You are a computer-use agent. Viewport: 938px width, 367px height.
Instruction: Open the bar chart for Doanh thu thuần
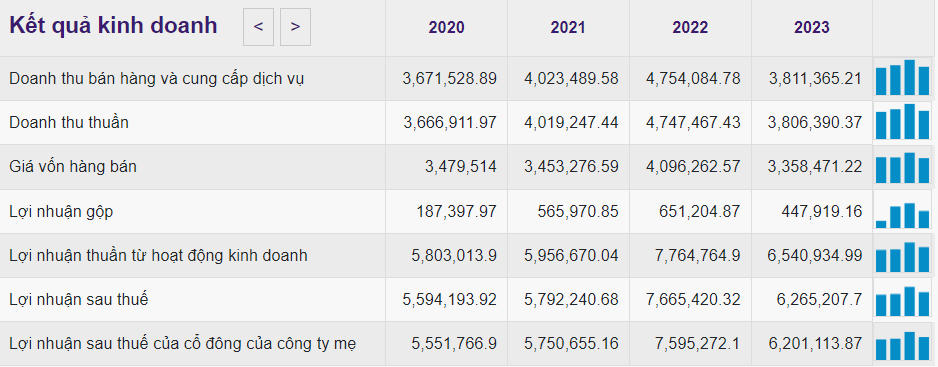tap(903, 122)
